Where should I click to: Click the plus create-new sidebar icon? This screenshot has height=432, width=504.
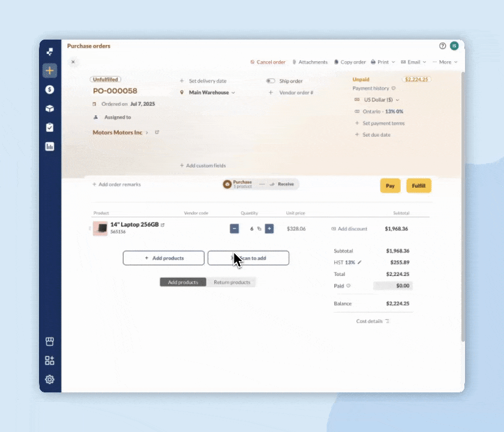pos(50,70)
